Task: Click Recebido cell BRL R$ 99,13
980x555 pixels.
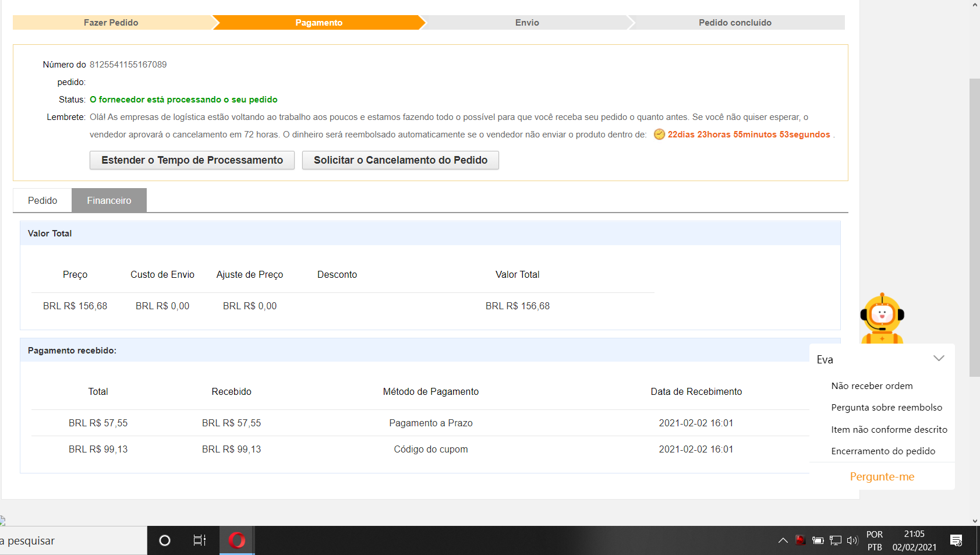Action: pos(232,449)
